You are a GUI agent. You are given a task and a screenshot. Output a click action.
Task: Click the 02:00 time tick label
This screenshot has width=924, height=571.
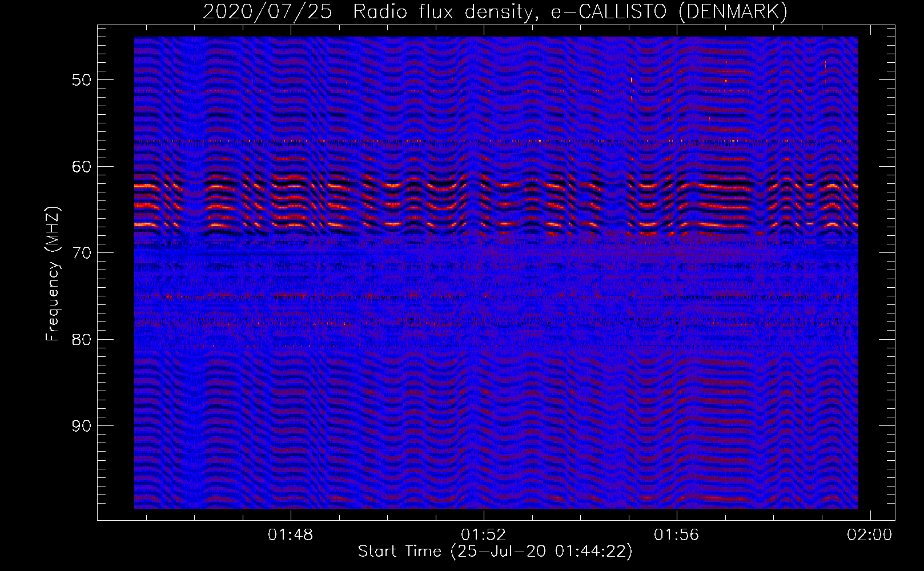[870, 535]
